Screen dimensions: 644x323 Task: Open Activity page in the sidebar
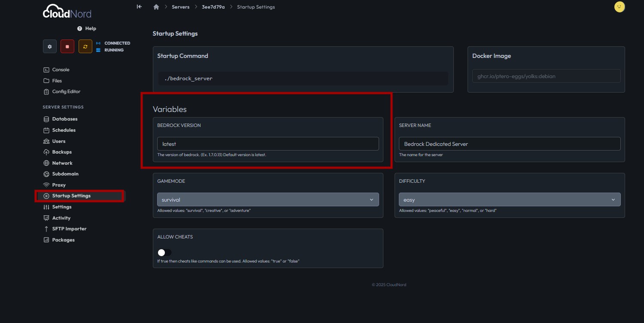tap(61, 218)
